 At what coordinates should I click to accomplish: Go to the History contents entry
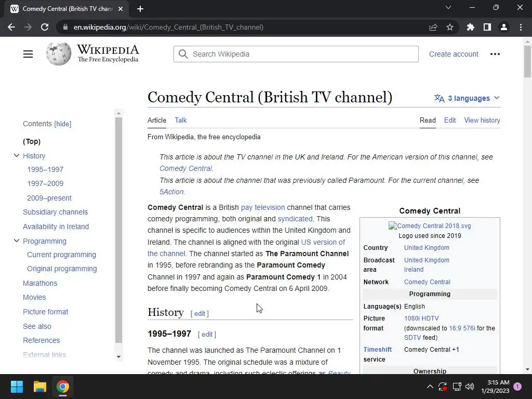[x=34, y=156]
